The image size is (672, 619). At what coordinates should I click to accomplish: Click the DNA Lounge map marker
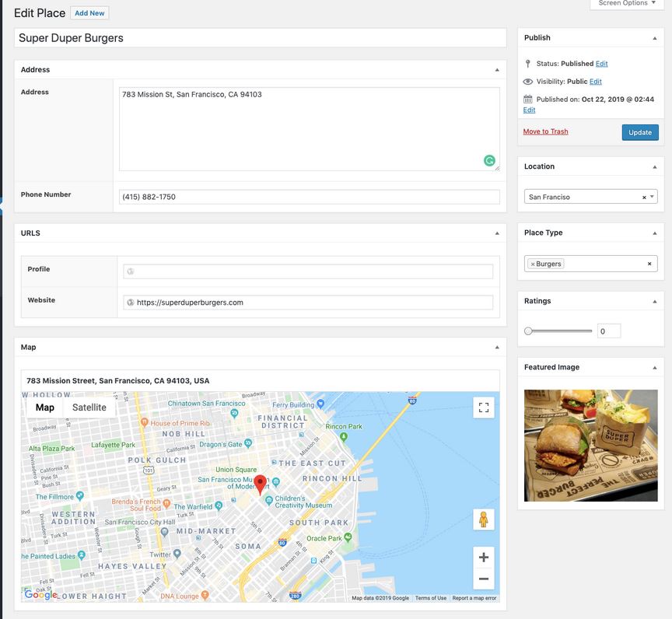click(205, 595)
